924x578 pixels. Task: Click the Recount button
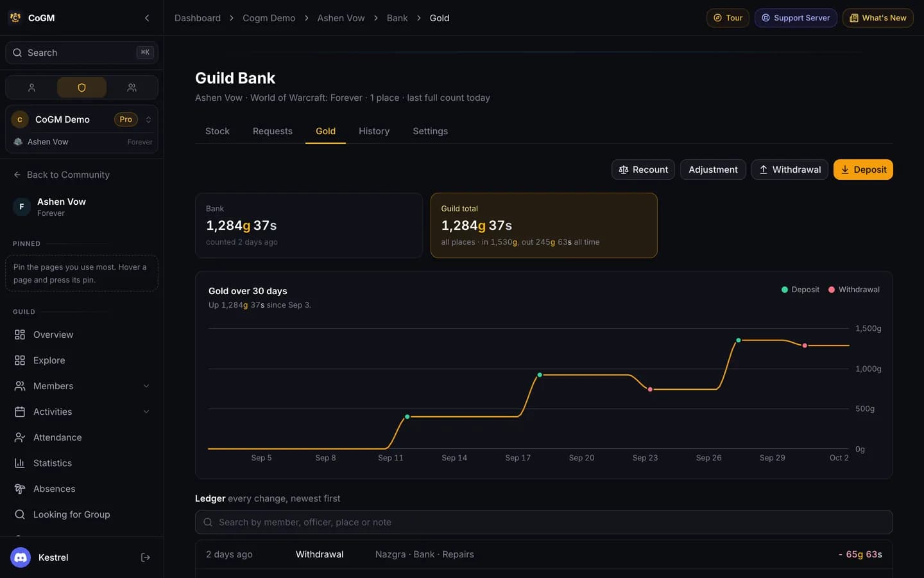coord(643,170)
